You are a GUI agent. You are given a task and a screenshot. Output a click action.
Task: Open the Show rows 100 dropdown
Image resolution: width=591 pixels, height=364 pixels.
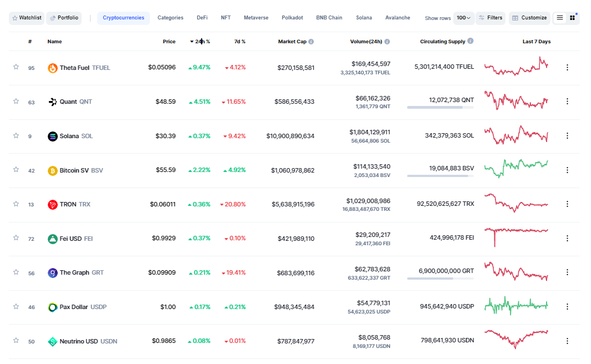pos(464,18)
